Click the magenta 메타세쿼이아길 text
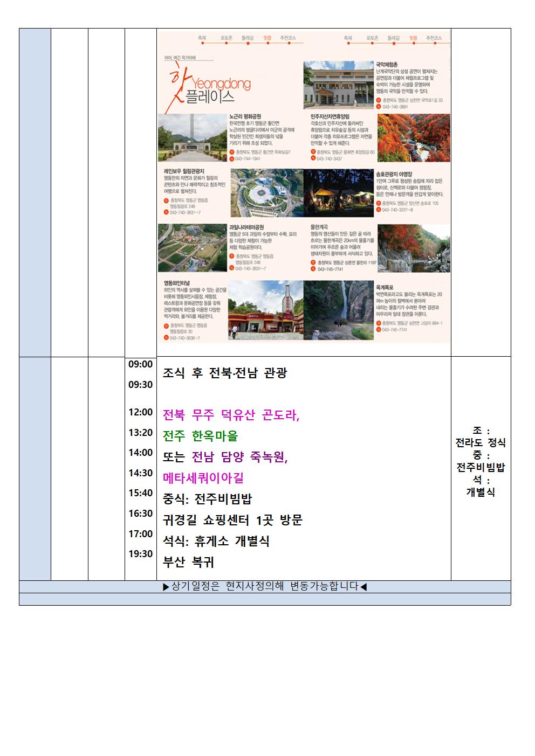535x756 pixels. point(203,478)
